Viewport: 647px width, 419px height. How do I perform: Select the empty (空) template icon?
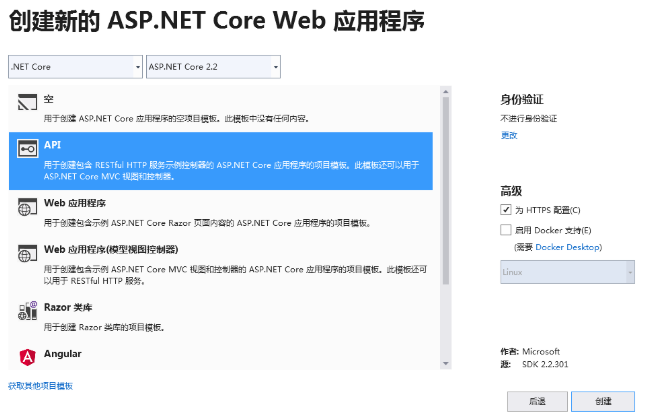pyautogui.click(x=27, y=102)
